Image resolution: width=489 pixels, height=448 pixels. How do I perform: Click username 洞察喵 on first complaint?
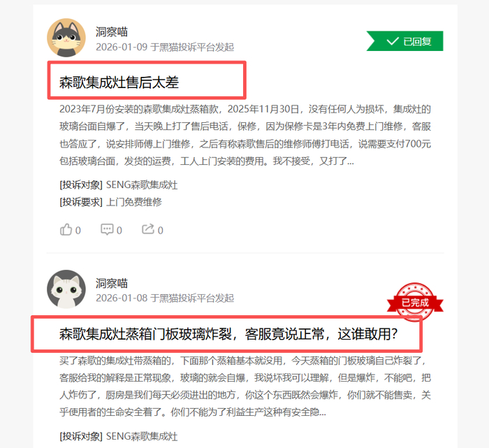tap(112, 32)
